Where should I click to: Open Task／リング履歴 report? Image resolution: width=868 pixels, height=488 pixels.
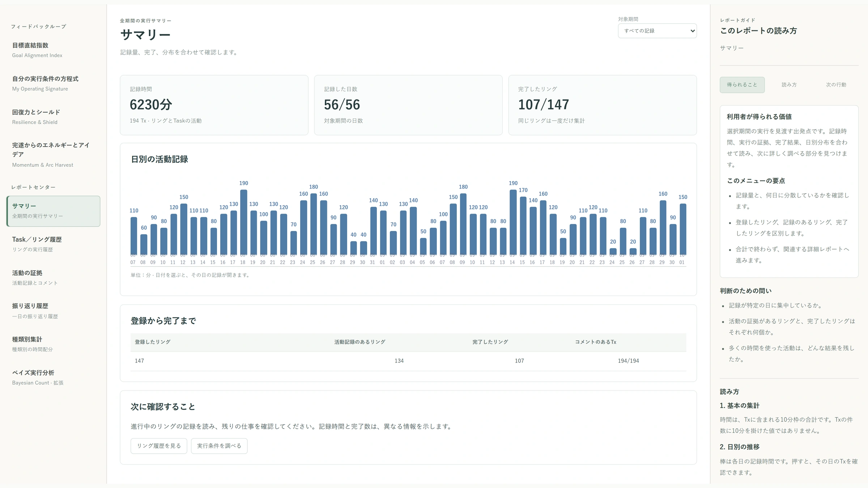pos(53,244)
